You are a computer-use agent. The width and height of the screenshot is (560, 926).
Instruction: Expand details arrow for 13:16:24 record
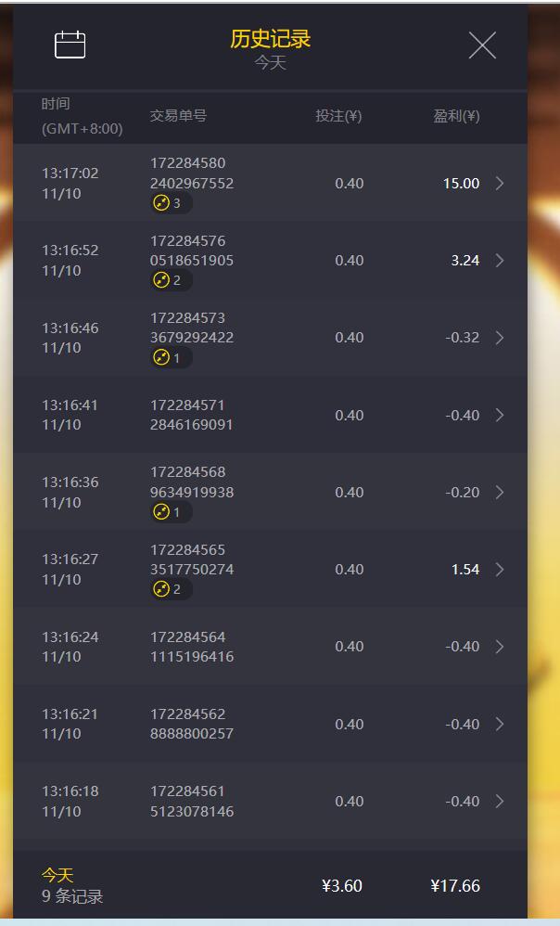[x=500, y=647]
